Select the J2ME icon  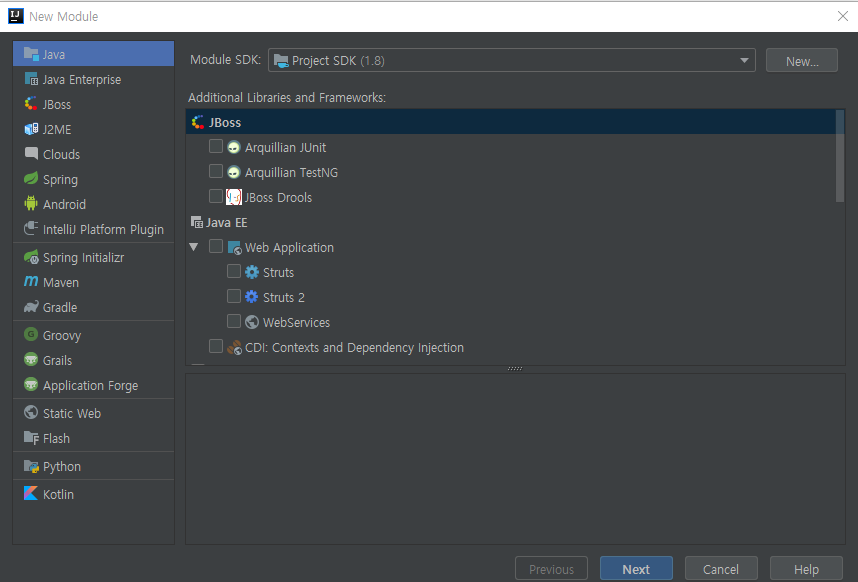pos(31,129)
